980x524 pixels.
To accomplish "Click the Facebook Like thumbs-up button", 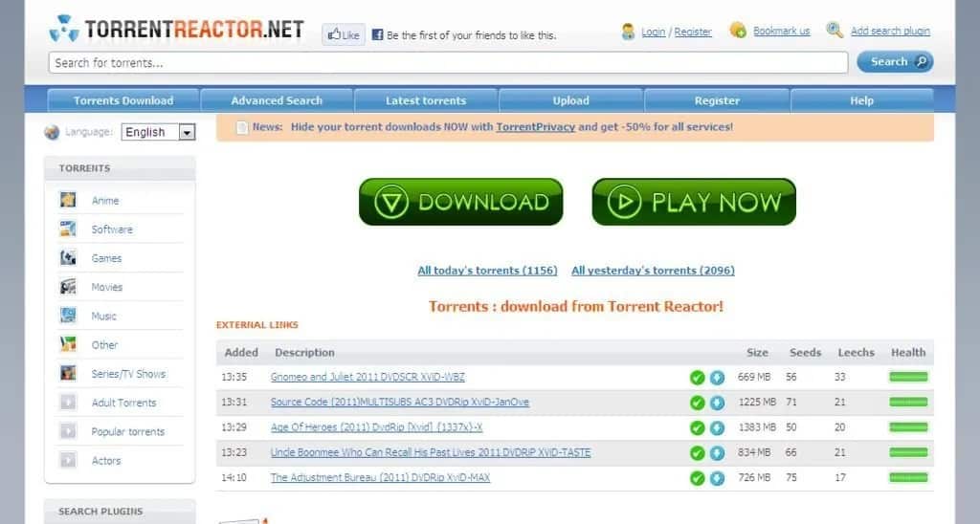I will point(344,35).
